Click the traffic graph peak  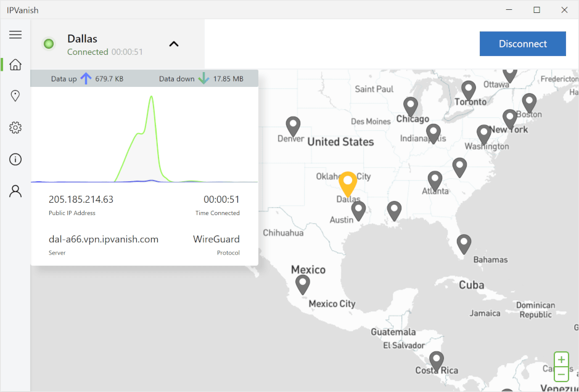pyautogui.click(x=152, y=98)
